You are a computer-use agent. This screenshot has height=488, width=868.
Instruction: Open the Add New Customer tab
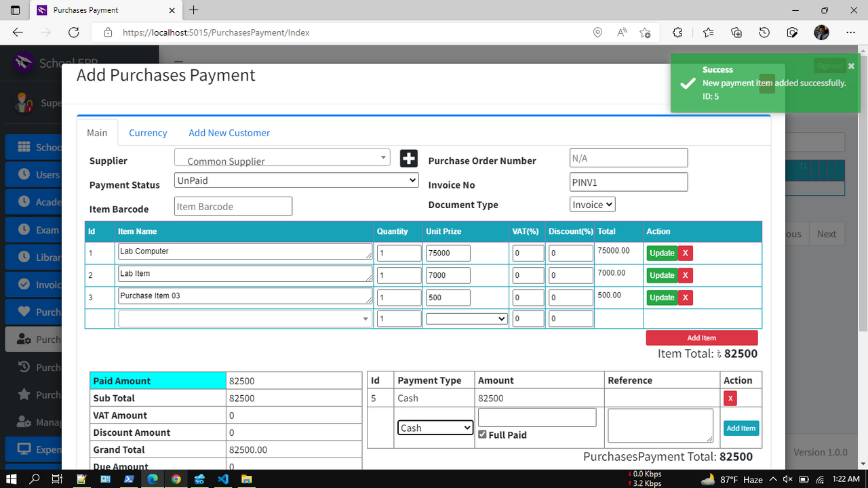click(x=229, y=133)
